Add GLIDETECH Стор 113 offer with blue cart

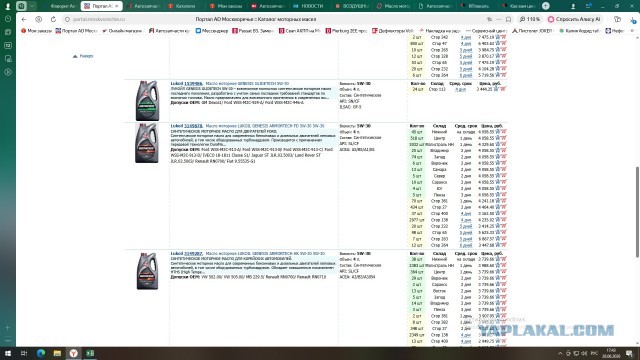497,89
